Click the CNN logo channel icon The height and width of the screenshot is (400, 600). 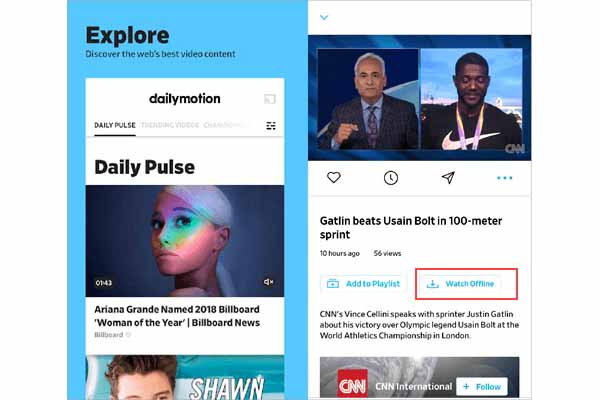click(x=352, y=384)
